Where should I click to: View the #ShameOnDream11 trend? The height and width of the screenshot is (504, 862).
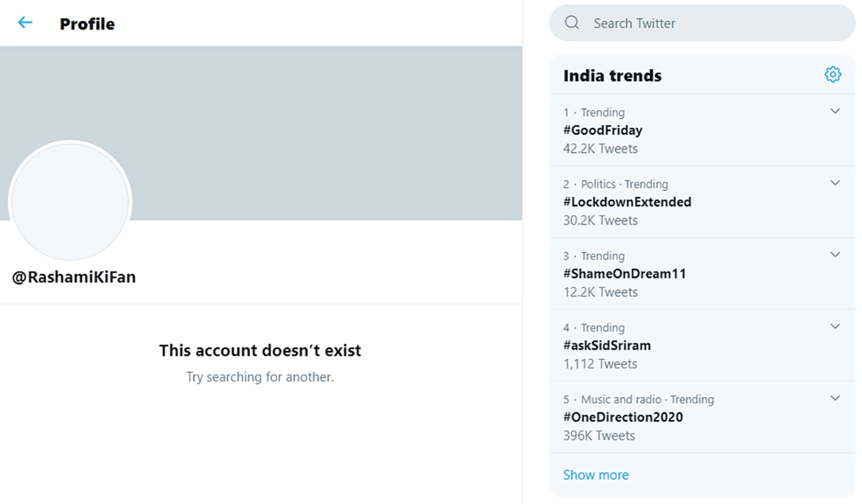(x=624, y=274)
